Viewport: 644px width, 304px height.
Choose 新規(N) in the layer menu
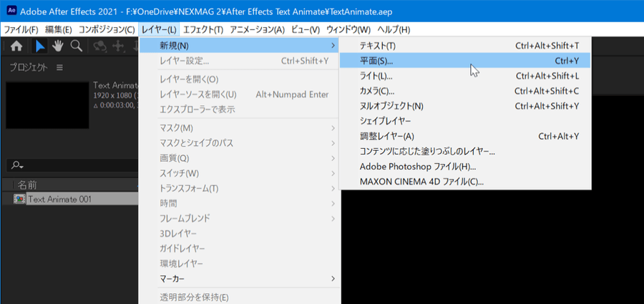coord(239,45)
